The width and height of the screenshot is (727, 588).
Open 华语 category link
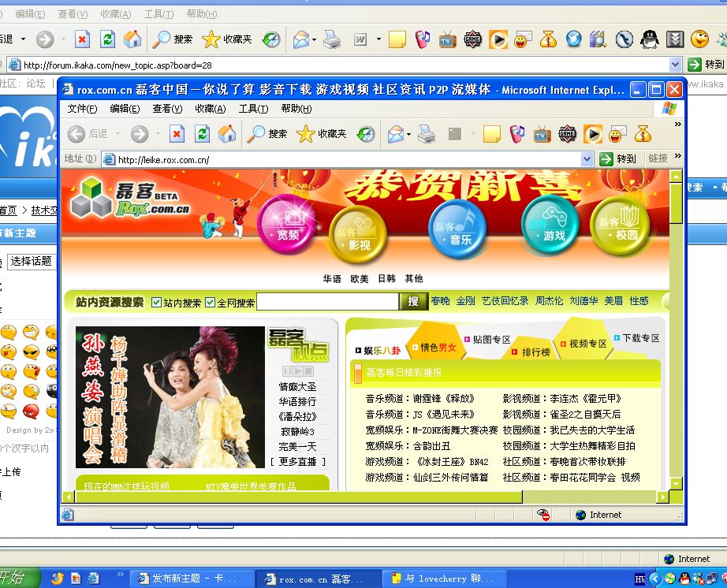[x=332, y=278]
